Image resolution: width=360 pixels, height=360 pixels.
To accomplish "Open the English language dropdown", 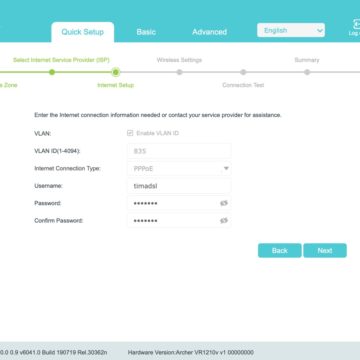I will (291, 30).
